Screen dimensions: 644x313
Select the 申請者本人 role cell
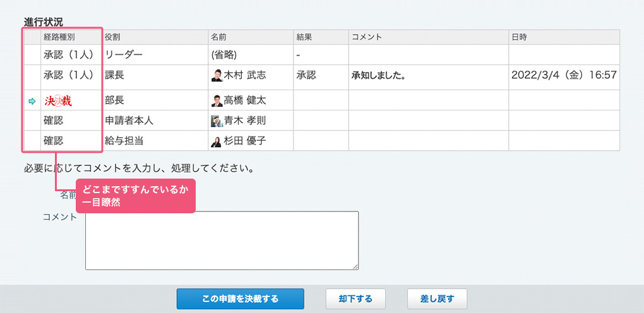(155, 121)
